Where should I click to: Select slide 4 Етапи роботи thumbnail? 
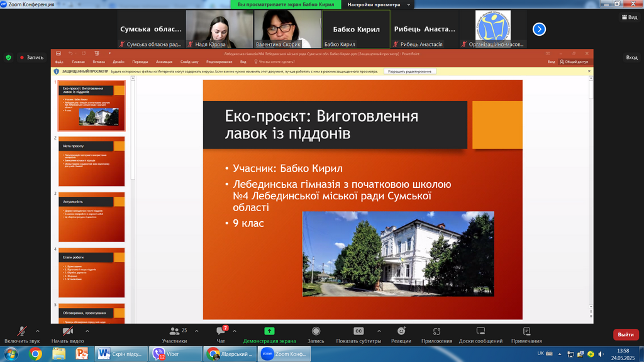(x=92, y=273)
